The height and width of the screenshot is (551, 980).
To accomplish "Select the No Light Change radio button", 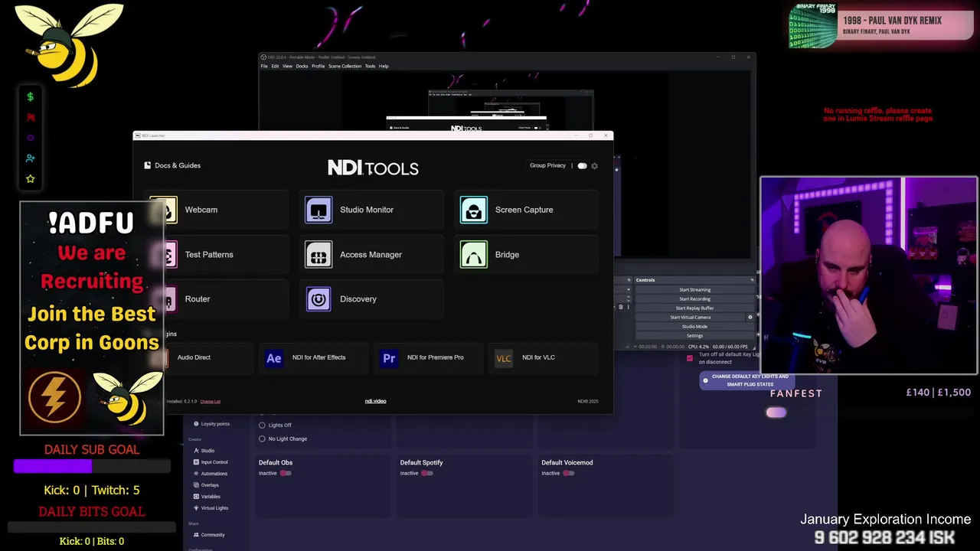I will click(262, 439).
